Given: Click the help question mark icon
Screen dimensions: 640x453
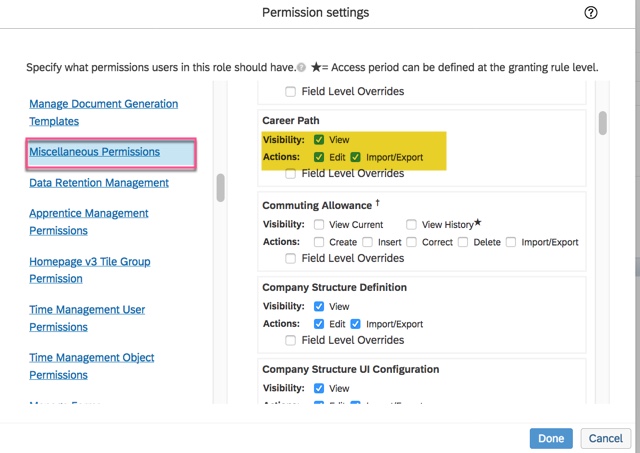Looking at the screenshot, I should (x=590, y=13).
